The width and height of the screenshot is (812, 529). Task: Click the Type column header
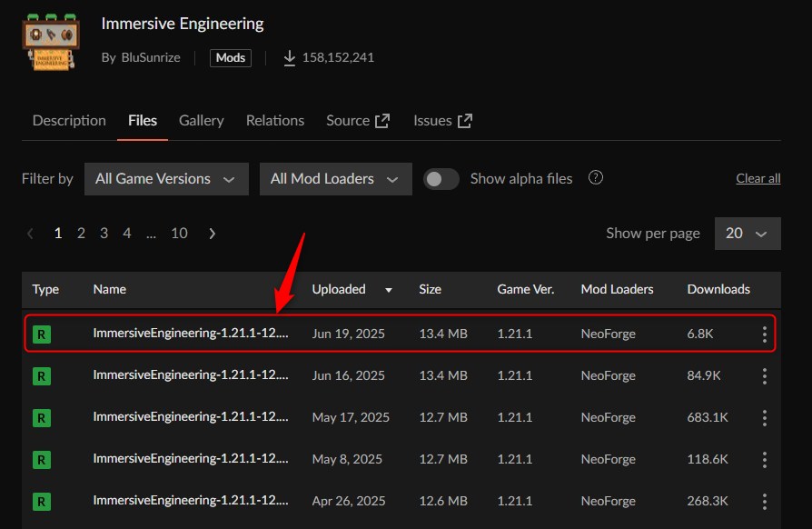click(x=45, y=290)
